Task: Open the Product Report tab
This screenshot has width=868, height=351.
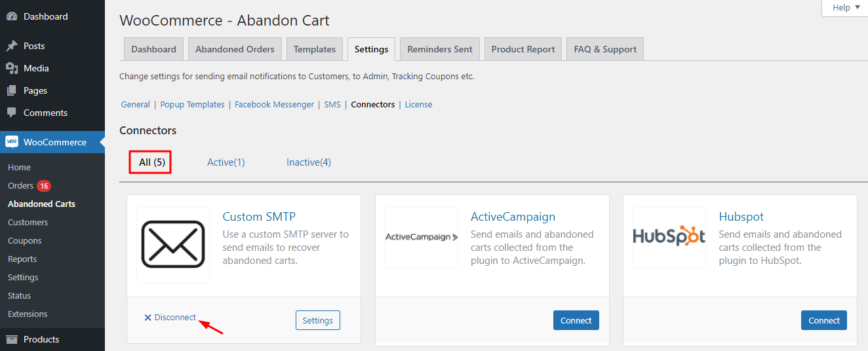Action: tap(523, 49)
